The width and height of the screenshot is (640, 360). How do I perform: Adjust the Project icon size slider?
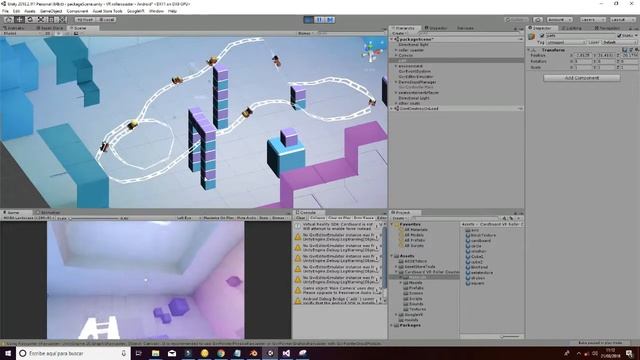click(510, 337)
